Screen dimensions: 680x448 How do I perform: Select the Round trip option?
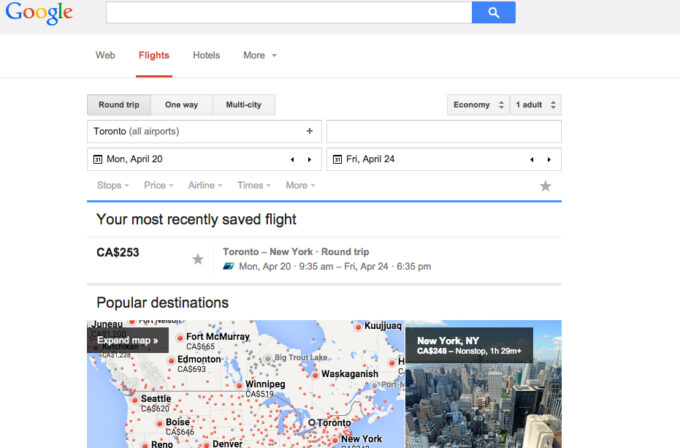click(x=119, y=105)
